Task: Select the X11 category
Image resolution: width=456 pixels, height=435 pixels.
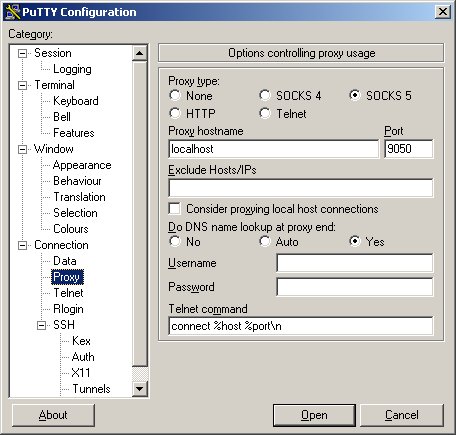Action: click(81, 373)
